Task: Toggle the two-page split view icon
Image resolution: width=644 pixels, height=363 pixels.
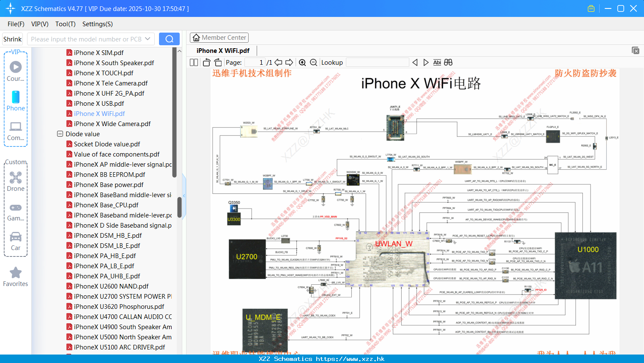Action: click(194, 62)
